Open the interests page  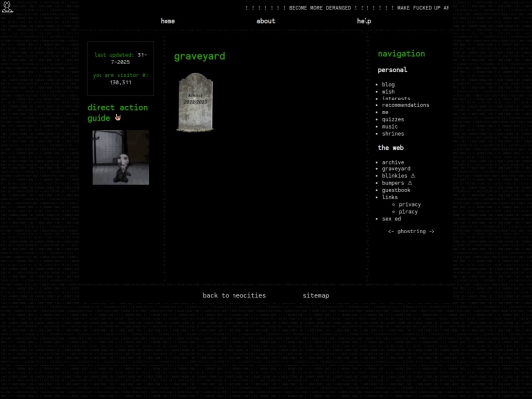coord(396,99)
